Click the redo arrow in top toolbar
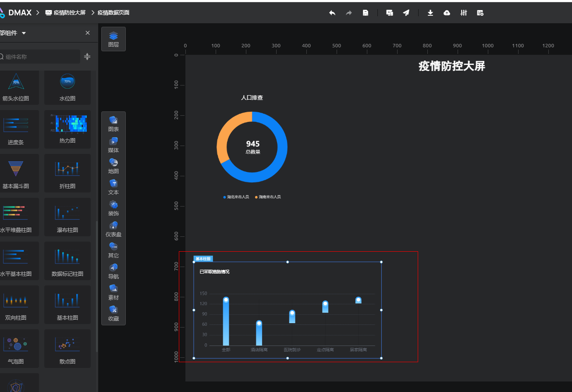572x392 pixels. [x=349, y=13]
